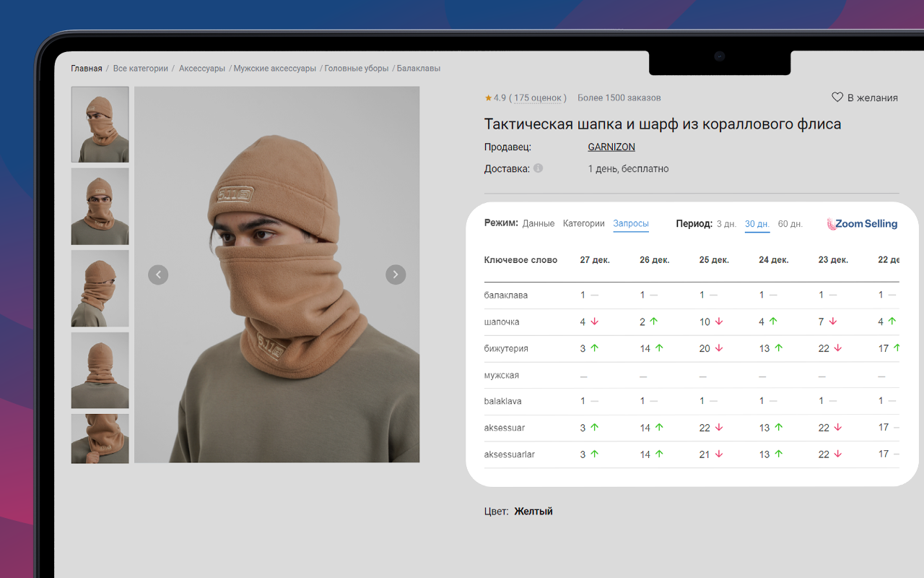Set period to 30 дн.
Viewport: 924px width, 578px height.
point(757,224)
